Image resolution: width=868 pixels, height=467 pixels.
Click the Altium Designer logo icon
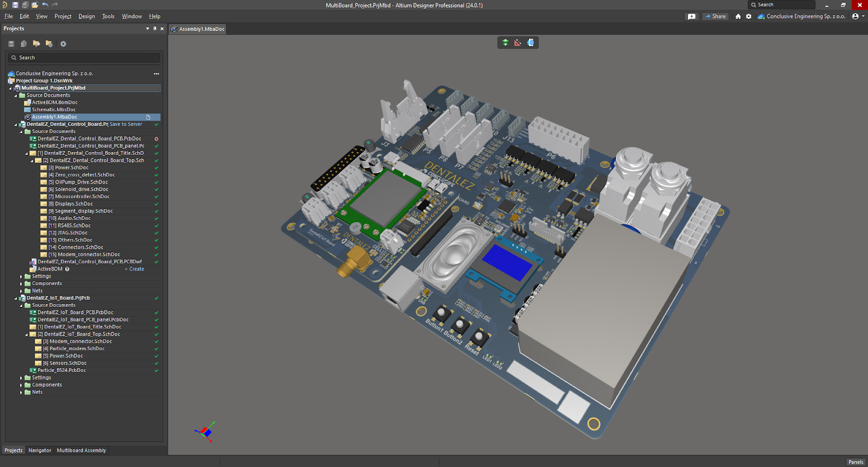click(5, 5)
